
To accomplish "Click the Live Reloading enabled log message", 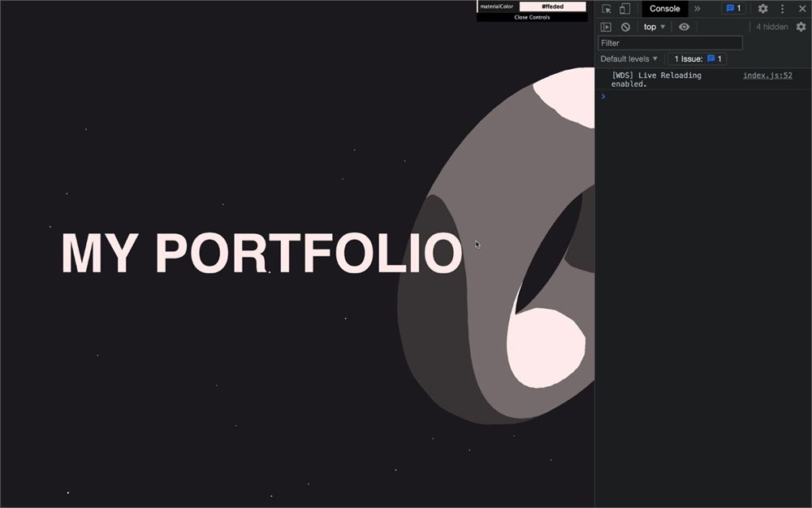I will (656, 80).
